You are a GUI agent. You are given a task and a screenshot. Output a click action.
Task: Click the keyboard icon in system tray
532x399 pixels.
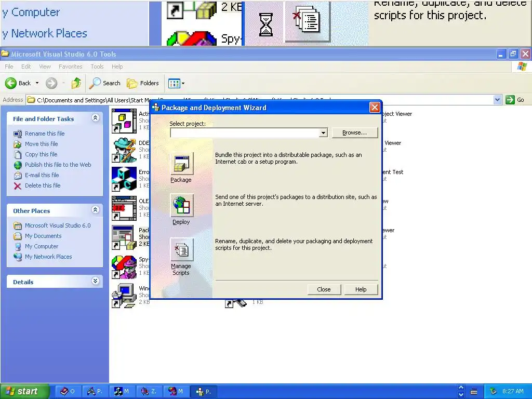(x=474, y=392)
